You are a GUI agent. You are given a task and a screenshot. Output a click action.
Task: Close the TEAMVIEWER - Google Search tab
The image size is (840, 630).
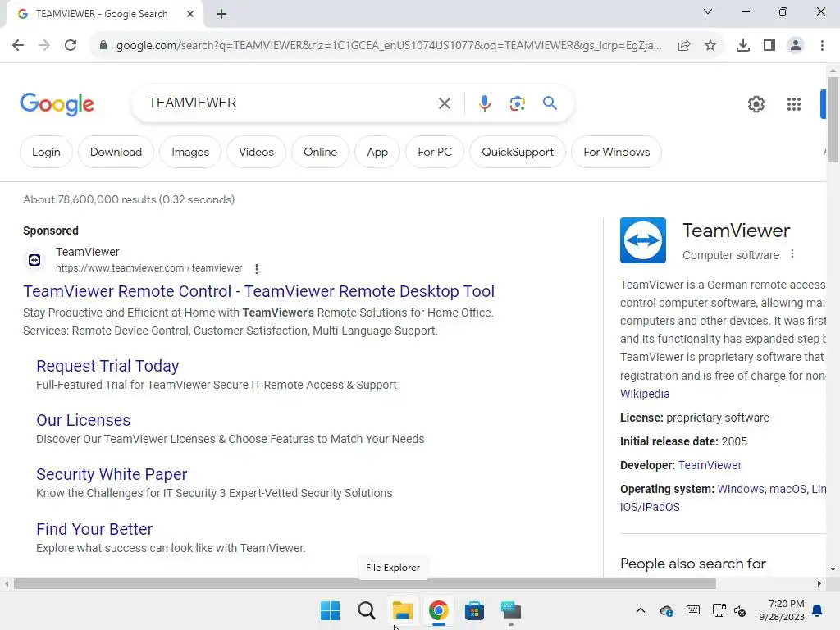[x=190, y=14]
